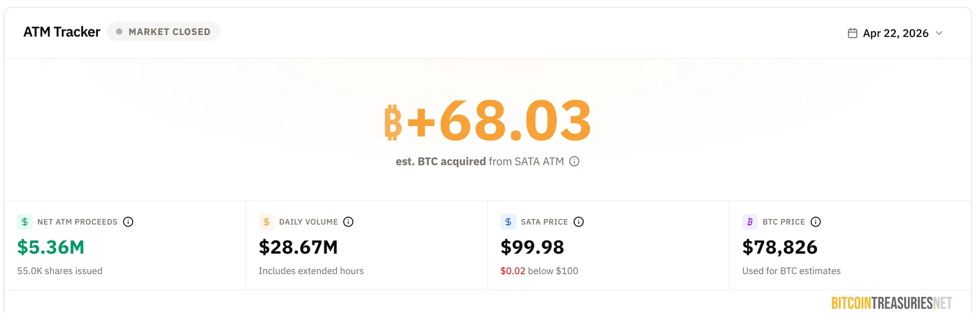This screenshot has height=313, width=980.
Task: Click the purple Bitcoin icon beside BTC PRICE
Action: [x=750, y=222]
